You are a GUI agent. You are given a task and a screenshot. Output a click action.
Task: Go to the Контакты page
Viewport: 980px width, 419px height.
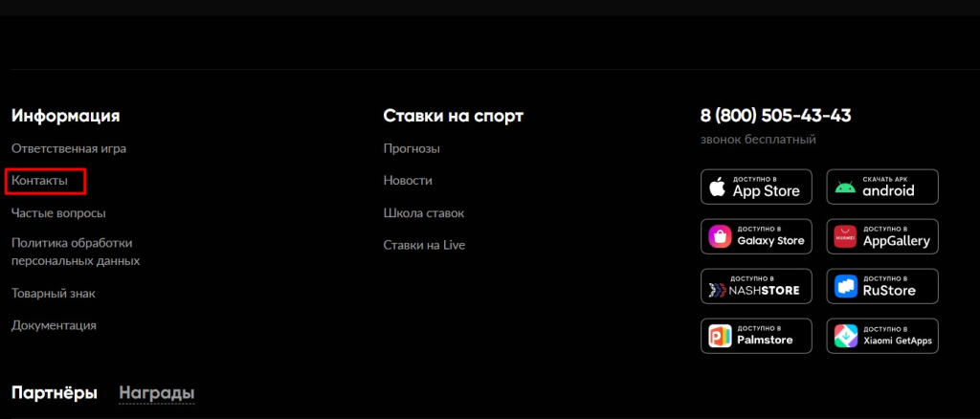click(x=39, y=181)
